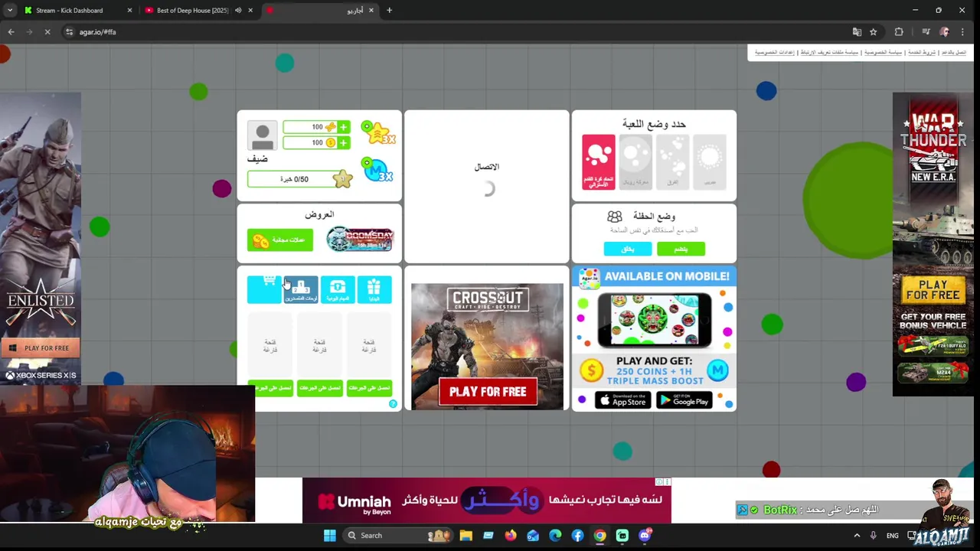Viewport: 980px width, 551px height.
Task: Open Microsoft Edge from taskbar
Action: (x=555, y=536)
